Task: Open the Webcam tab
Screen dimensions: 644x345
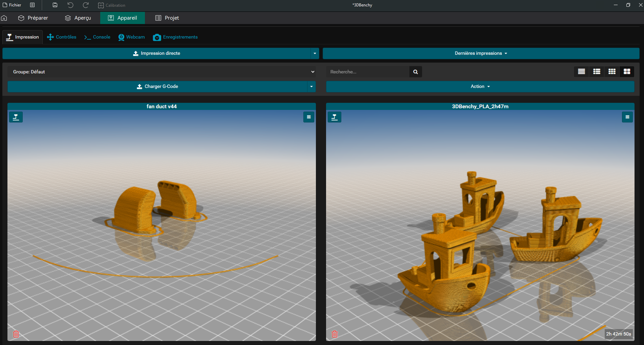Action: click(x=131, y=37)
